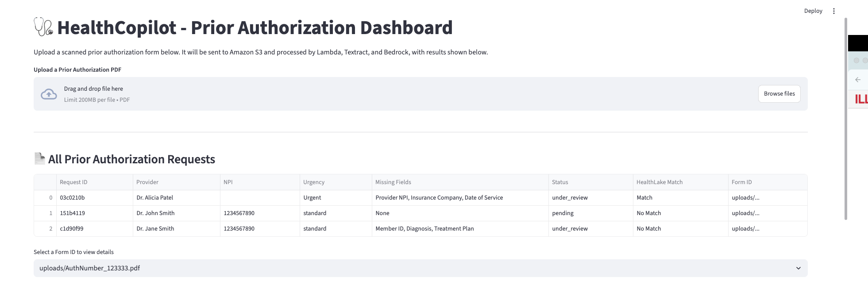Click the PDF drag and drop upload area
868x289 pixels.
(420, 94)
